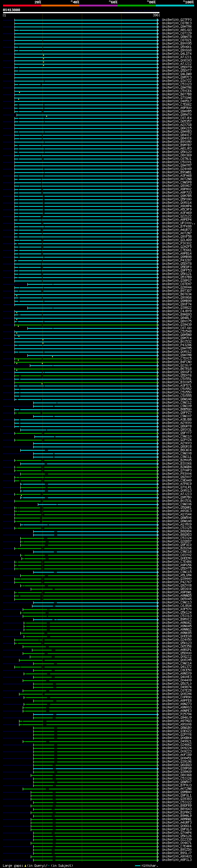The image size is (197, 868).
Task: Select label UniRef100_A0FI89
Action: pyautogui.click(x=177, y=755)
